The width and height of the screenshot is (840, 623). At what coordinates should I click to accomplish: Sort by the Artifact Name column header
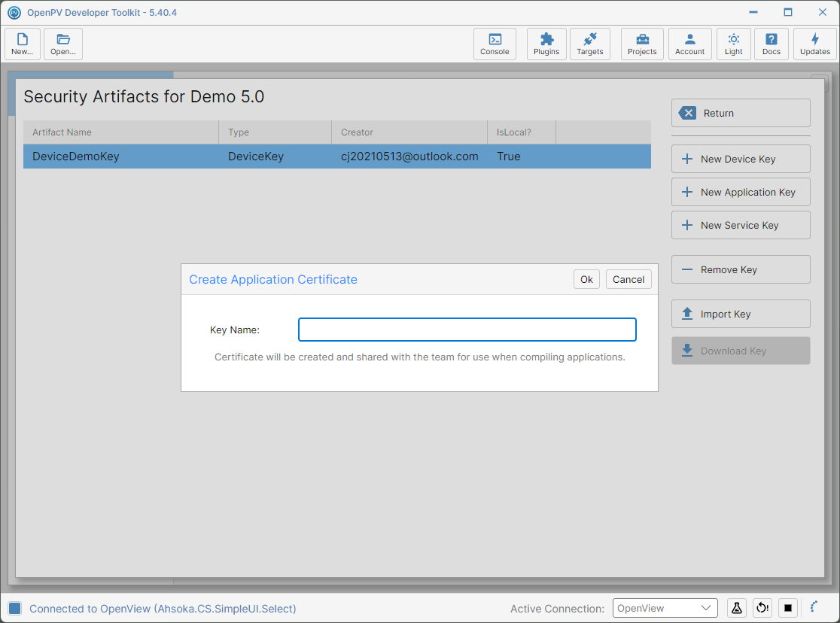(x=121, y=132)
